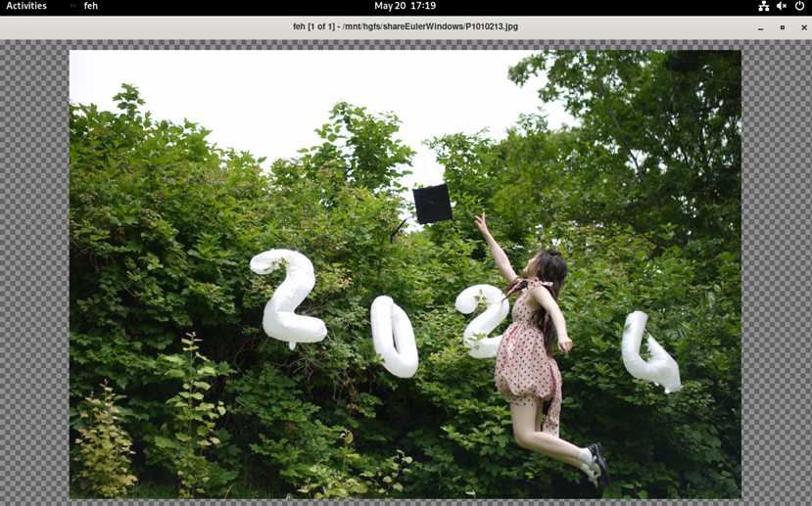Open the clock showing May 20 17:19
This screenshot has height=506, width=812.
405,6
